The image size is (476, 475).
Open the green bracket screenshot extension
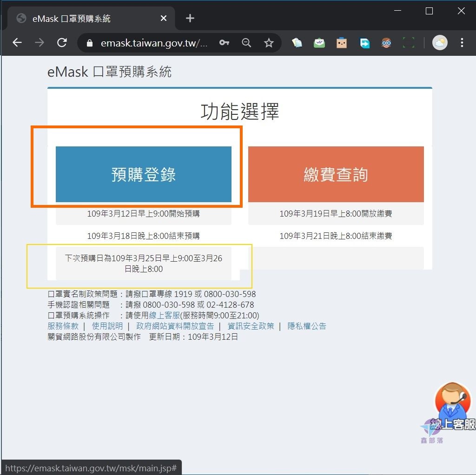(408, 43)
